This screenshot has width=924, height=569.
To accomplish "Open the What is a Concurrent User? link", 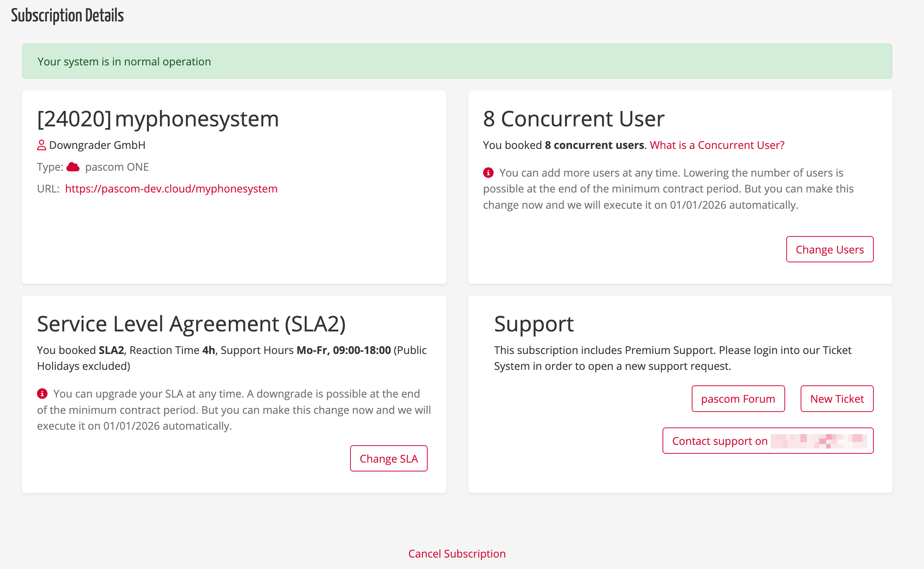I will [x=717, y=145].
